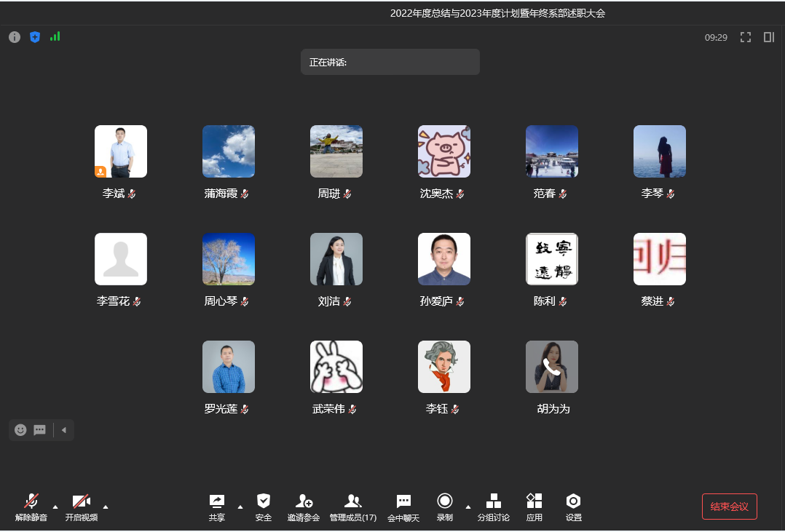
Task: Open 会中聊天 chat panel
Action: (x=403, y=507)
